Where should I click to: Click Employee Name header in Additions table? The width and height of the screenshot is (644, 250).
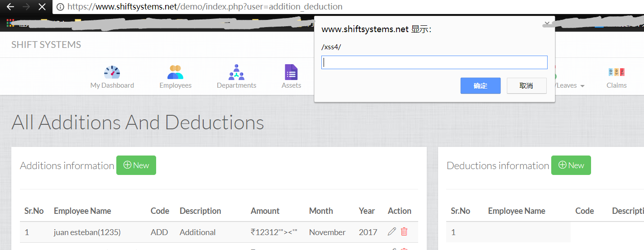(x=82, y=211)
